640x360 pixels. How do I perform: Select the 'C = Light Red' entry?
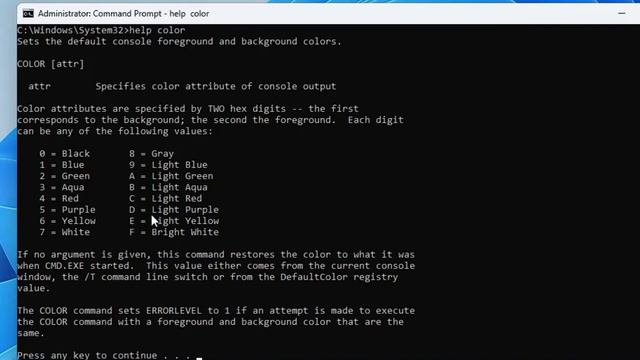[x=165, y=199]
